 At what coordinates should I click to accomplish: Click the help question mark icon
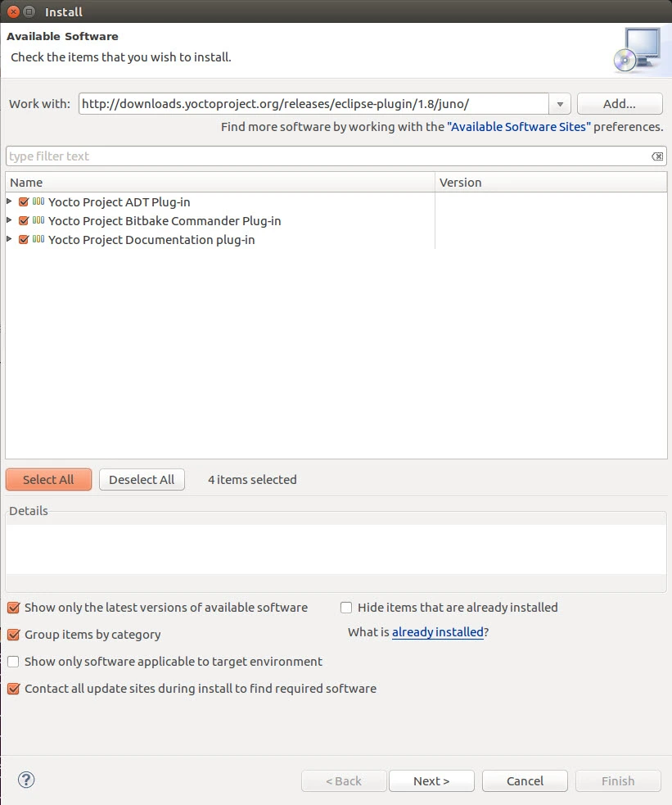26,780
